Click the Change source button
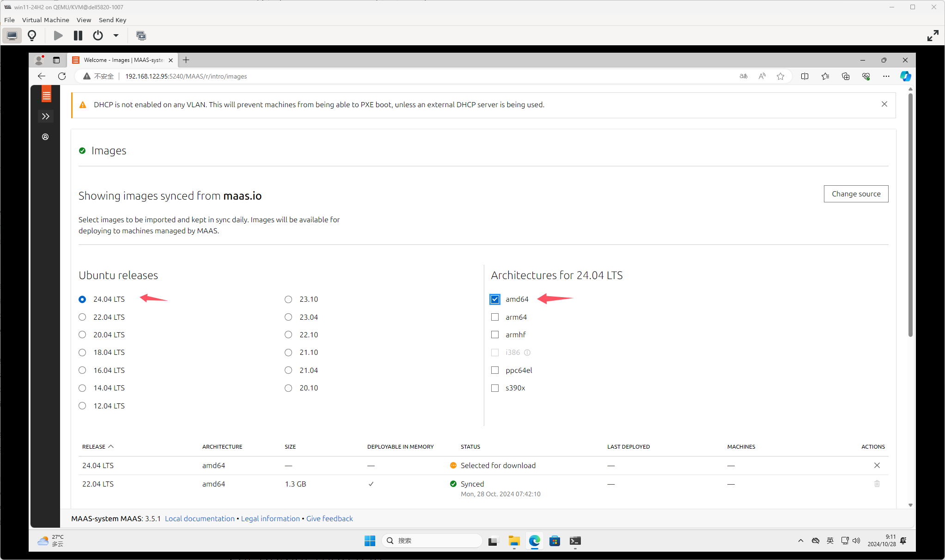 click(855, 194)
